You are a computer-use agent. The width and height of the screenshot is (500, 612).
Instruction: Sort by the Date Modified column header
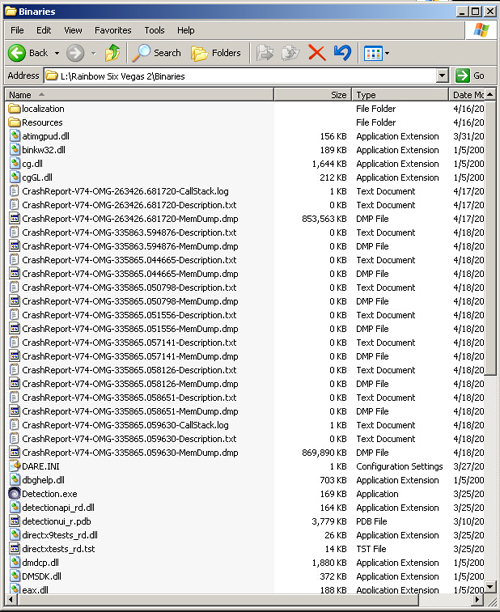[x=467, y=95]
